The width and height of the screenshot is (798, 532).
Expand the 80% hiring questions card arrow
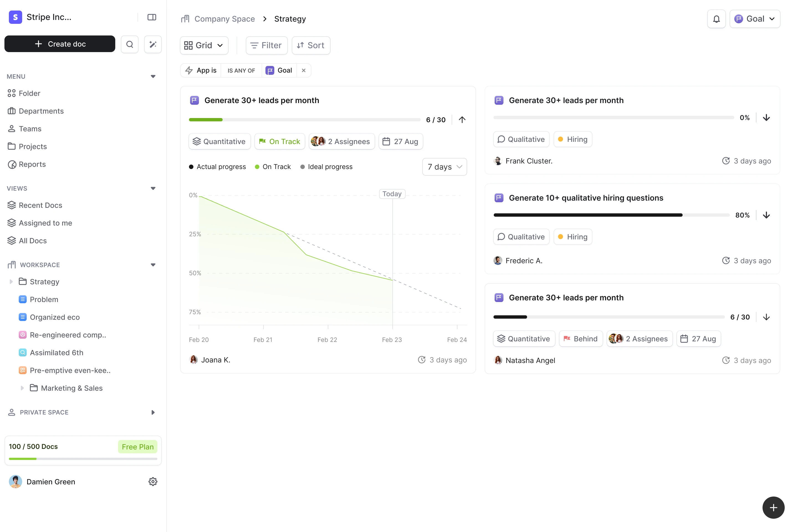766,215
